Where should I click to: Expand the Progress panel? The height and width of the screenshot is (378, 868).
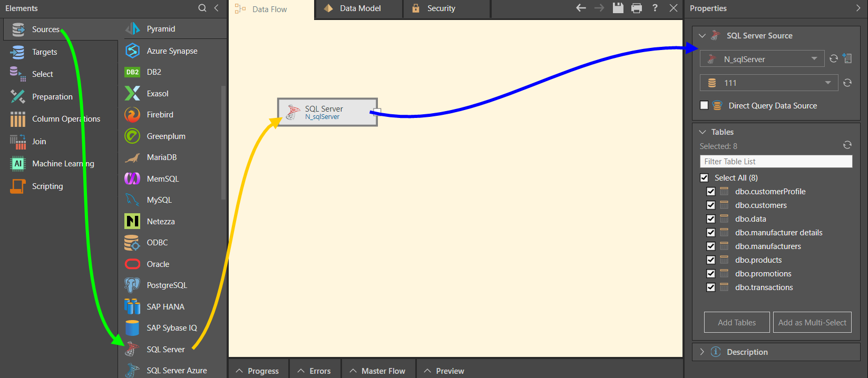pos(258,370)
